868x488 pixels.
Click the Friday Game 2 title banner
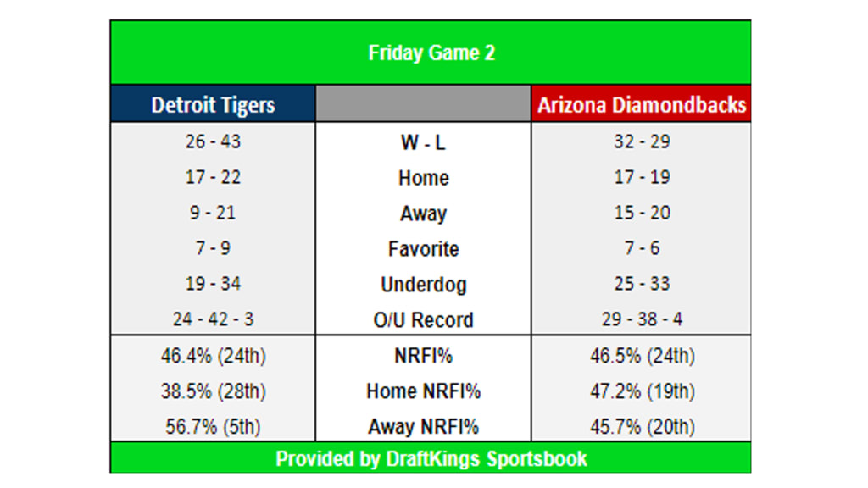[431, 53]
